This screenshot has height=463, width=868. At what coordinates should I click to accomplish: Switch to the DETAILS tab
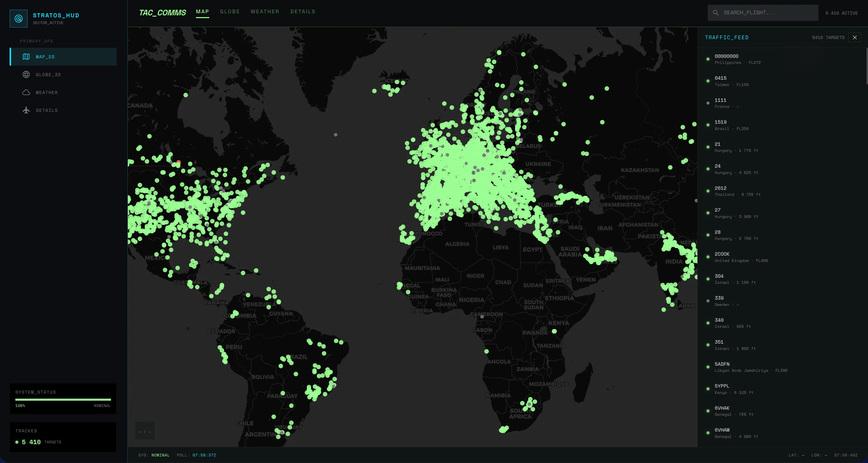click(x=303, y=12)
